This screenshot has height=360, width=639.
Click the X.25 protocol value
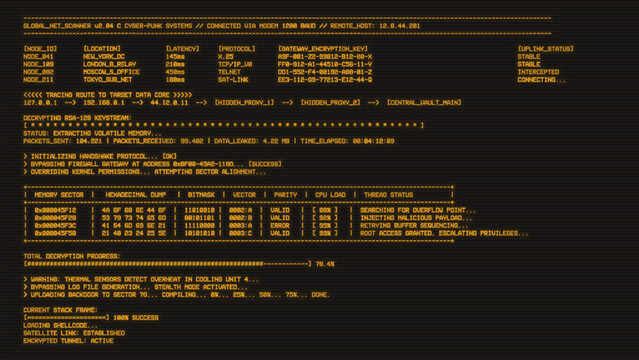coord(225,56)
